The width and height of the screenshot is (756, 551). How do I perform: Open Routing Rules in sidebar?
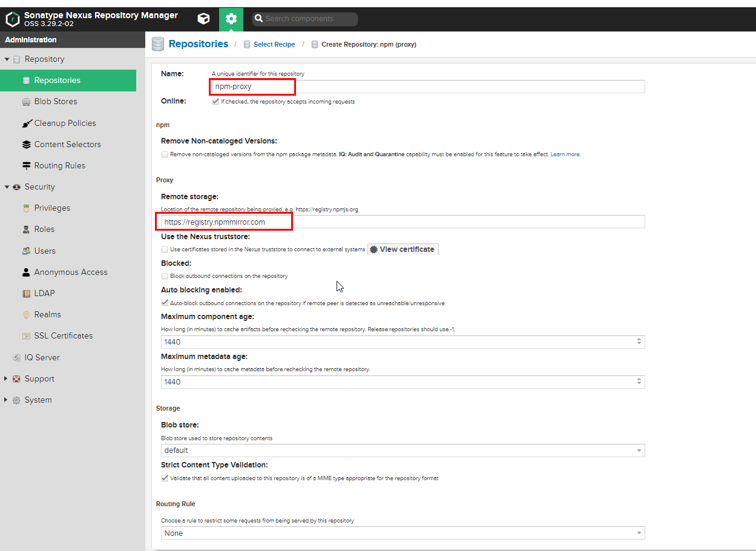(60, 166)
